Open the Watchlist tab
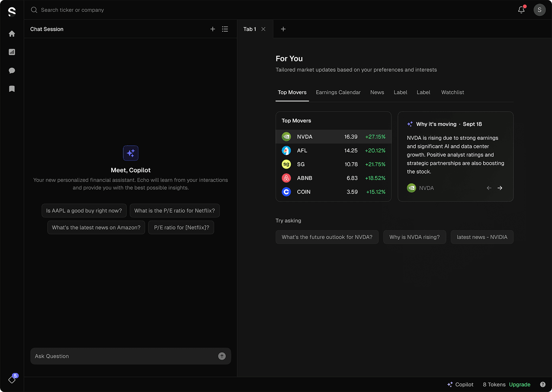This screenshot has height=392, width=552. coord(453,92)
